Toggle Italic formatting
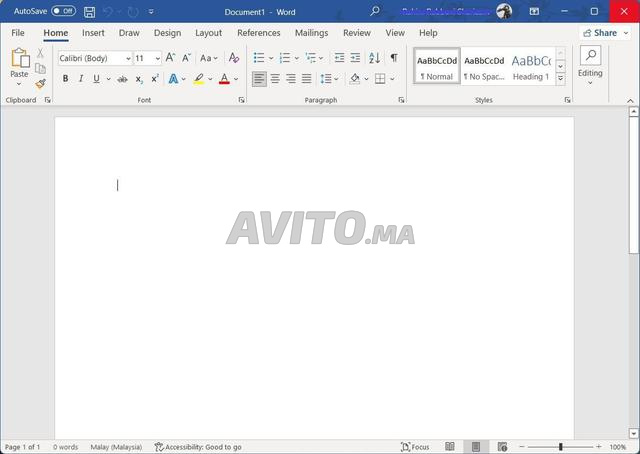Screen dimensions: 640x454 81,79
